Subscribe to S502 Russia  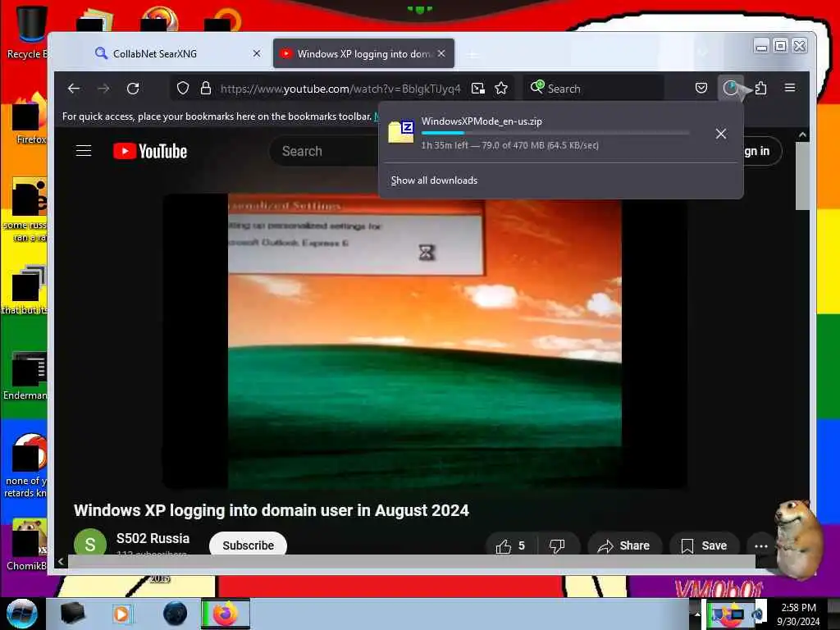pos(248,546)
